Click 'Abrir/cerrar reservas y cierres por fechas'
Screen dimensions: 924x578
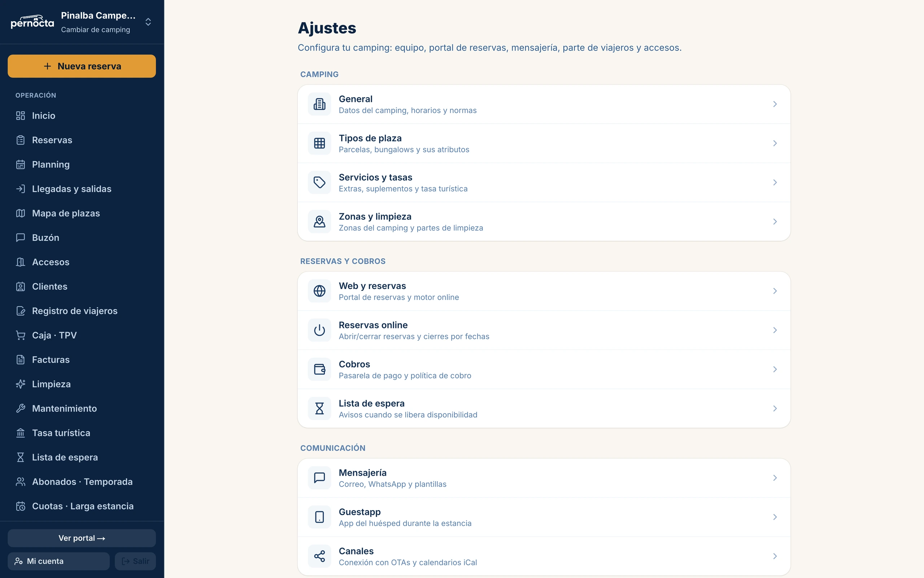click(414, 336)
